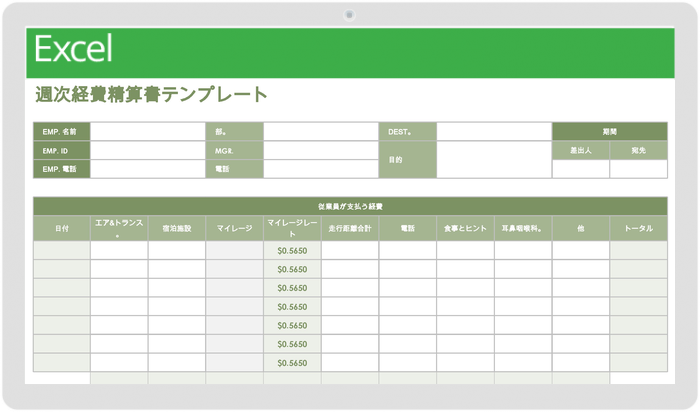Select the 部。 label cell
The width and height of the screenshot is (700, 412).
234,132
